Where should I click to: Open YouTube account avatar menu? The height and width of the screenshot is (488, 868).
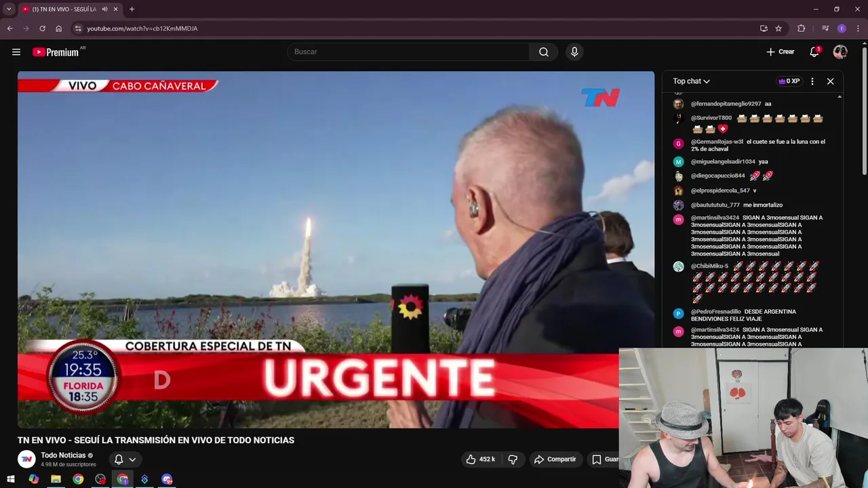pos(840,52)
